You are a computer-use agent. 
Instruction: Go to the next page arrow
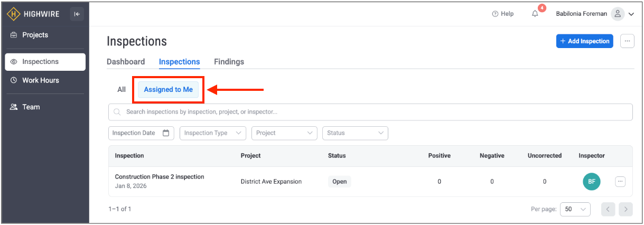(626, 209)
